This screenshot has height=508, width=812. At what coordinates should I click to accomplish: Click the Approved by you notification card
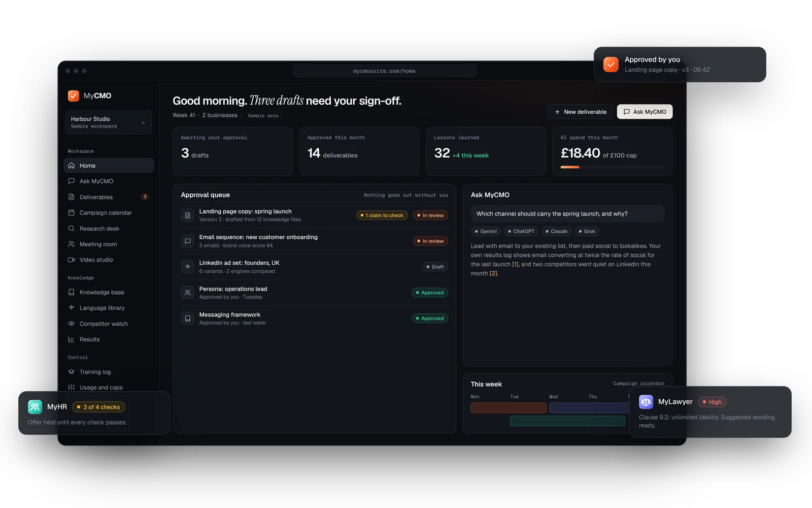(x=680, y=65)
